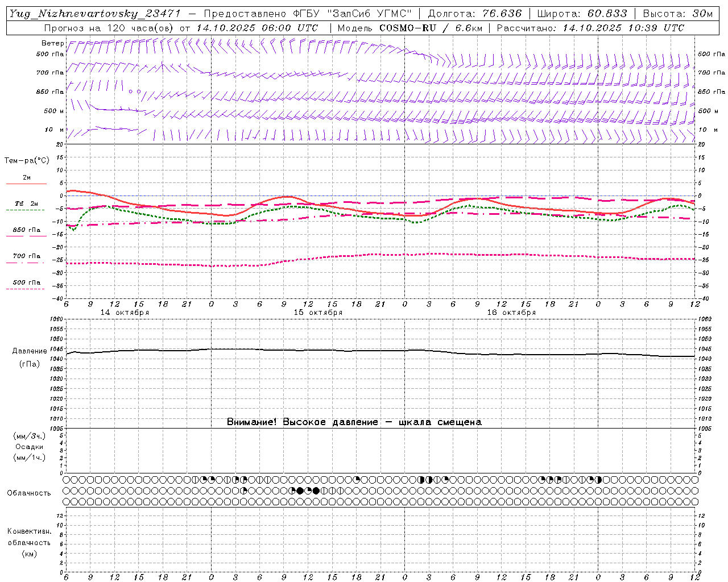728x582 pixels.
Task: Click the red solid legend line under 2м
Action: pos(26,184)
